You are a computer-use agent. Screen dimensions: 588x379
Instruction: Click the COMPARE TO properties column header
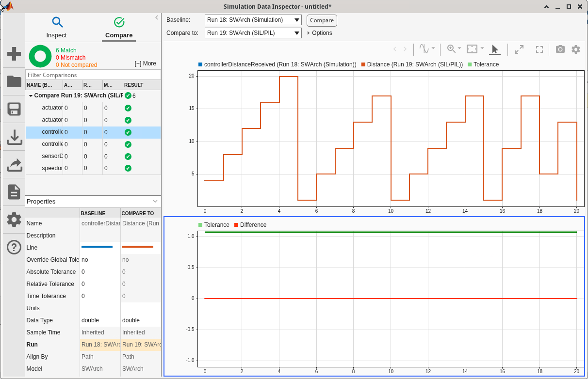coord(141,213)
